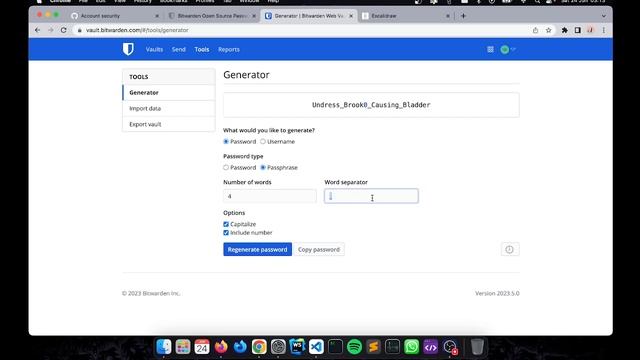Open Spotify from the dock
This screenshot has width=640, height=360.
[354, 347]
